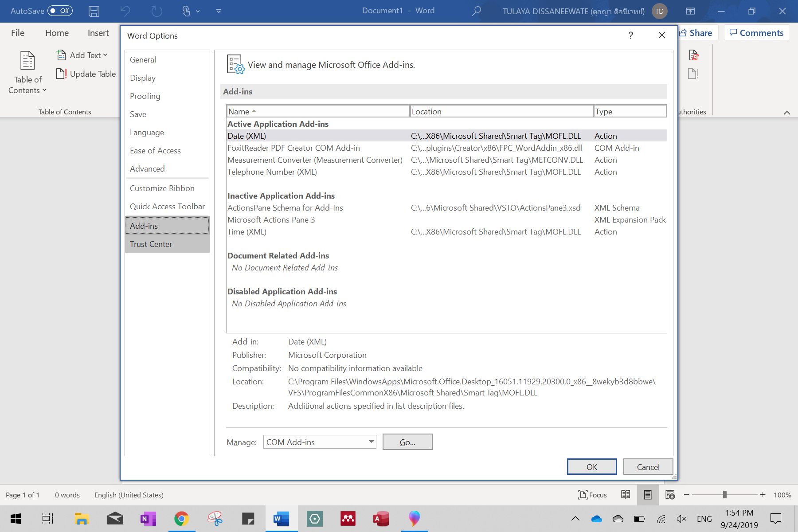The width and height of the screenshot is (798, 532).
Task: Close the Word Options dialog
Action: pos(662,35)
